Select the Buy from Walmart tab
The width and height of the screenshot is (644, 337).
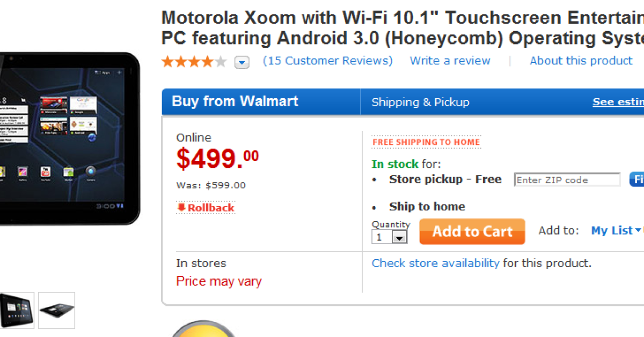(235, 101)
